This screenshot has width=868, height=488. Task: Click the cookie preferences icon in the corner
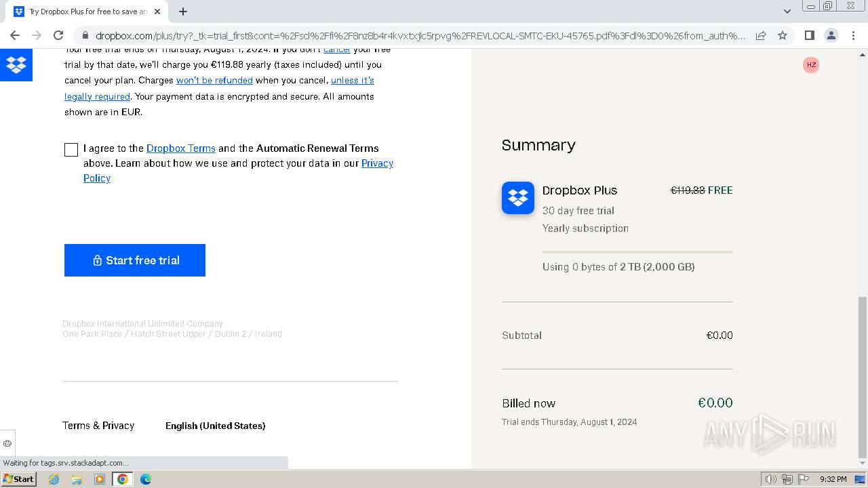[x=7, y=443]
